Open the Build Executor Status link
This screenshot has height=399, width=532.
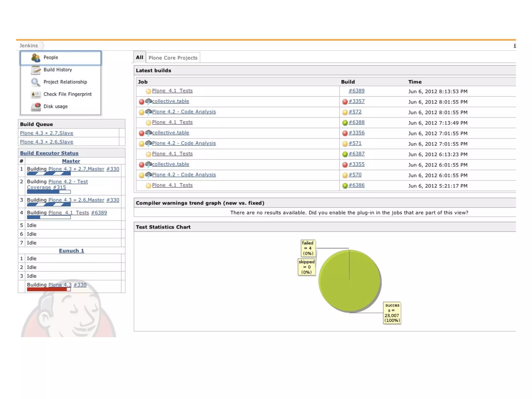point(49,153)
